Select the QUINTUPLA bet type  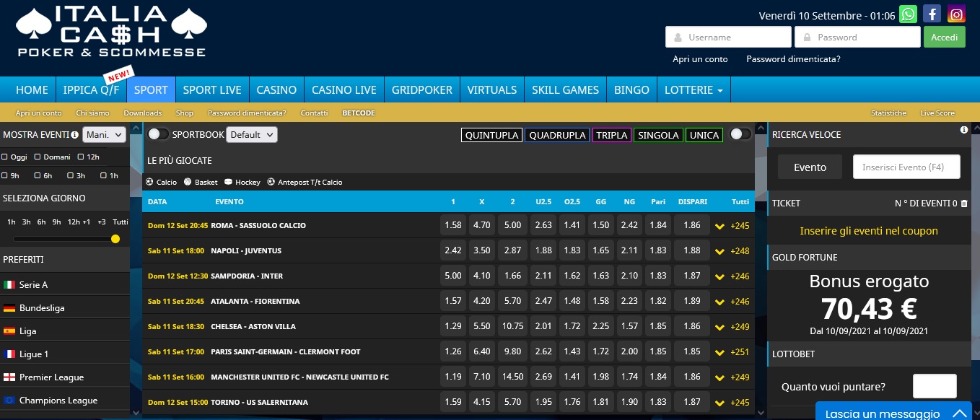pyautogui.click(x=491, y=135)
